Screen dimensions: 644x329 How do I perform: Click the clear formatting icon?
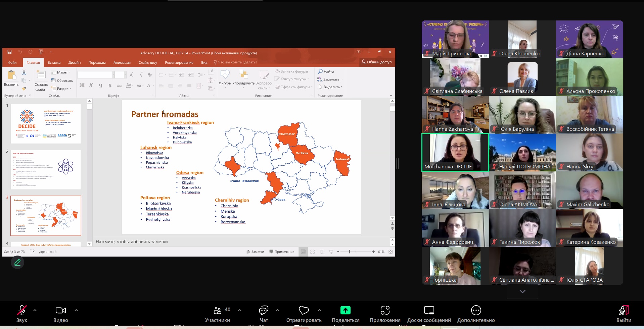pos(150,75)
